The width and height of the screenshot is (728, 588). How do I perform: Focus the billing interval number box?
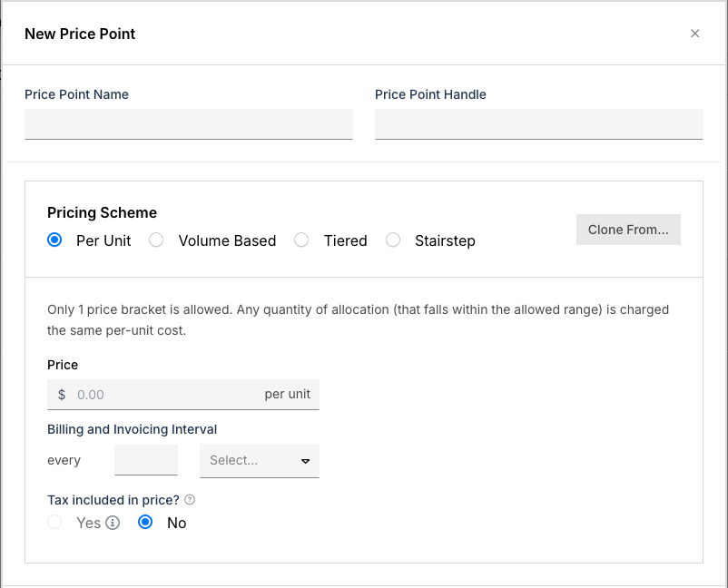(x=146, y=460)
